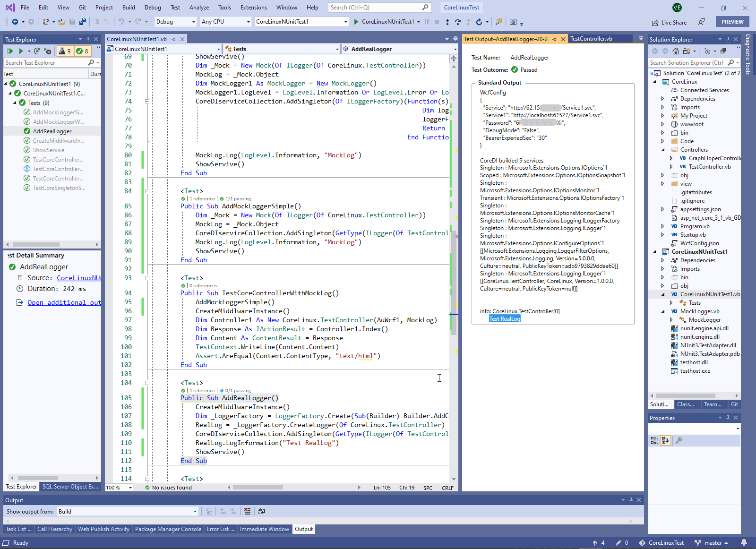Toggle the passed tests filter showing 8
Viewport: 756px width, 549px height.
83,51
